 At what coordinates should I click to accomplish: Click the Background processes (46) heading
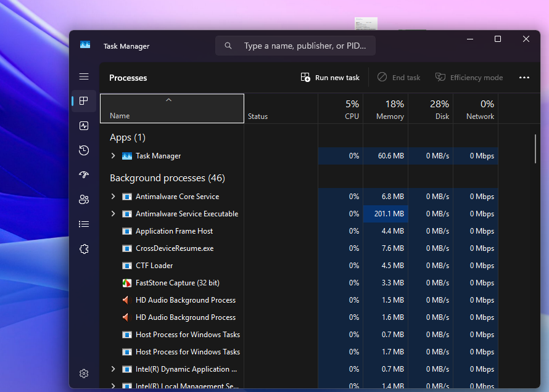(167, 178)
